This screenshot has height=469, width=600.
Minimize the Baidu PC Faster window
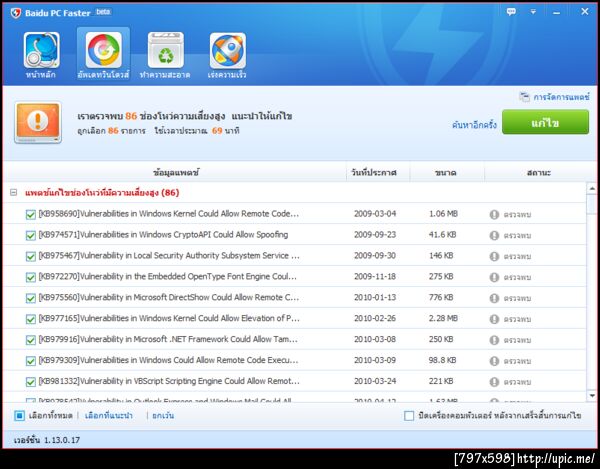click(x=556, y=12)
